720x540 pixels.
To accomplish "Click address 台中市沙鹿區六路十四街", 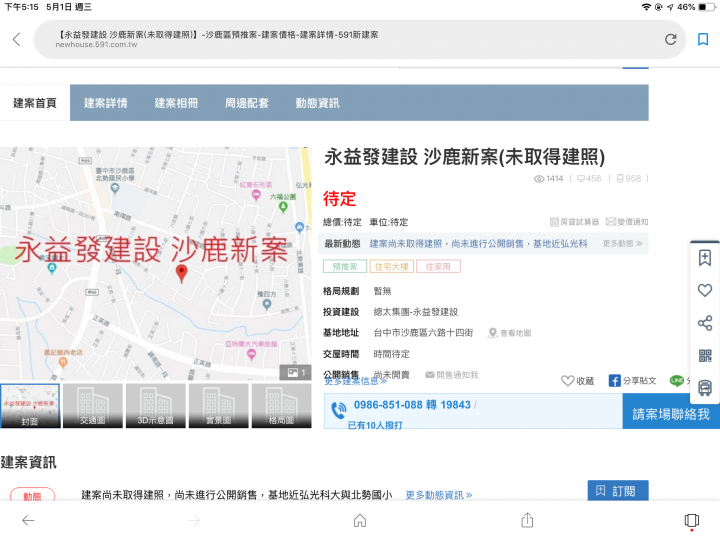I will (x=423, y=333).
